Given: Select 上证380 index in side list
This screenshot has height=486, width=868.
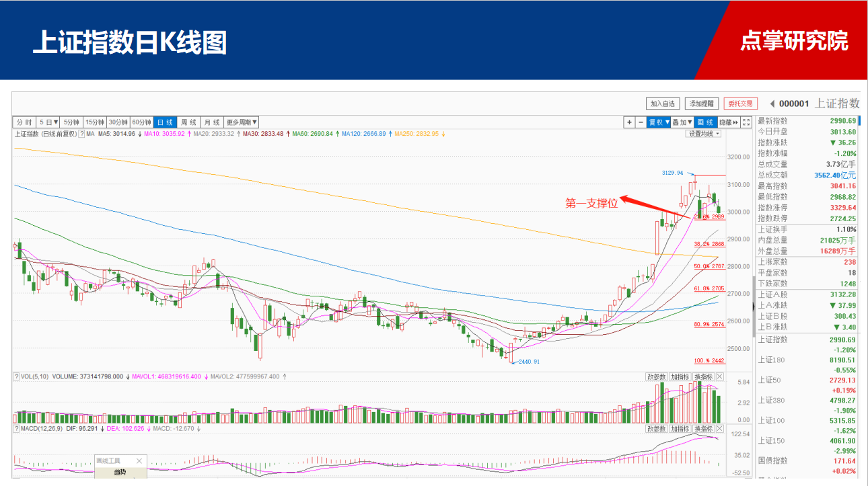Looking at the screenshot, I should coord(807,405).
